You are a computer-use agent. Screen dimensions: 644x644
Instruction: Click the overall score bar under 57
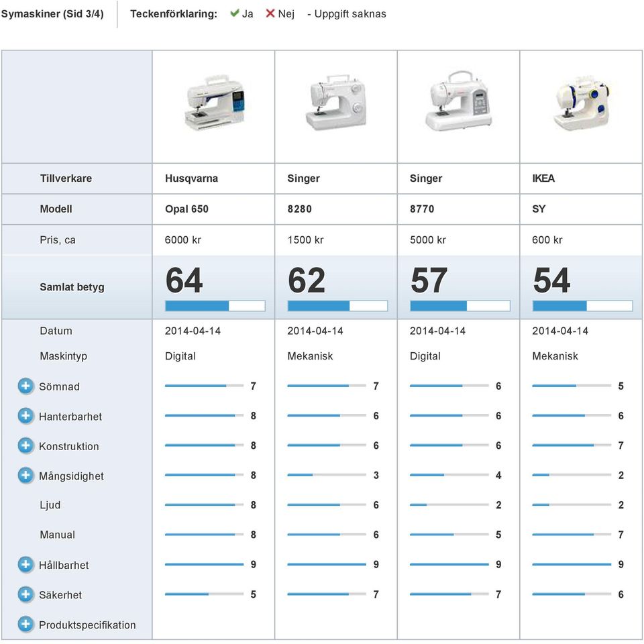point(460,306)
